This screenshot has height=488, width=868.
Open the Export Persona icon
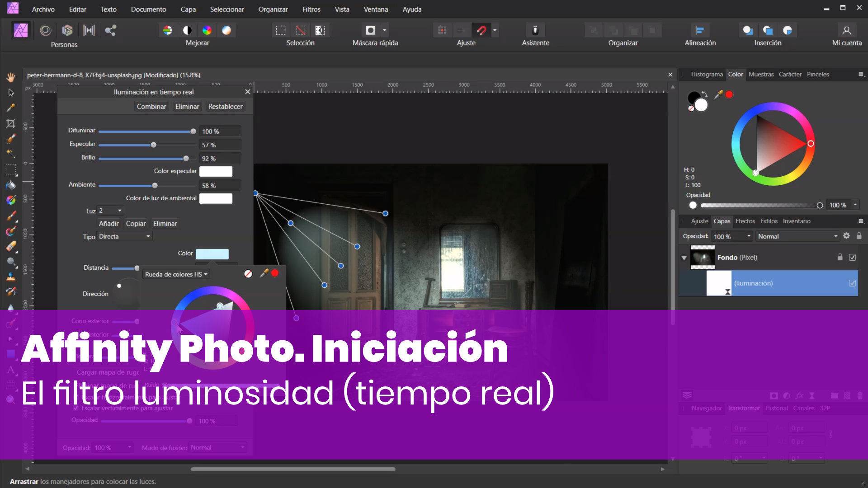pos(111,30)
